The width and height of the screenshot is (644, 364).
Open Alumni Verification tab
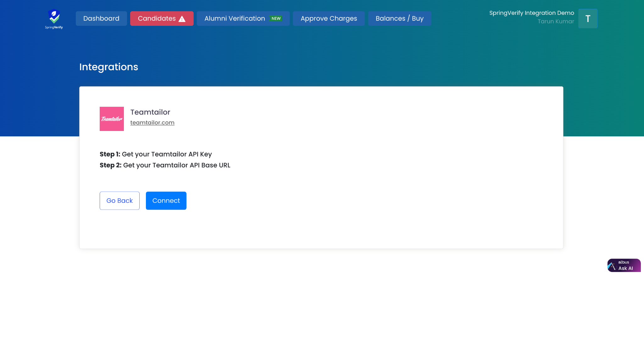pyautogui.click(x=243, y=19)
